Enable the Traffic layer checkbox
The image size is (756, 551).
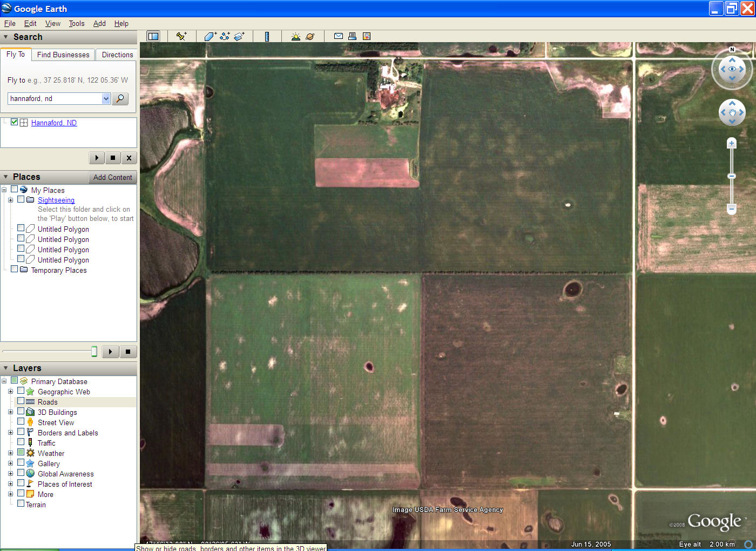[21, 442]
